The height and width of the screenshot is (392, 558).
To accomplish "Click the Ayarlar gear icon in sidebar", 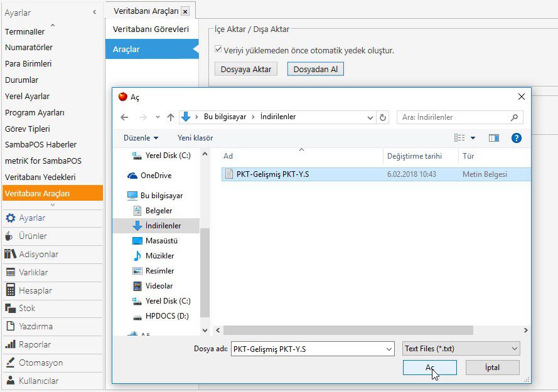I will click(9, 218).
